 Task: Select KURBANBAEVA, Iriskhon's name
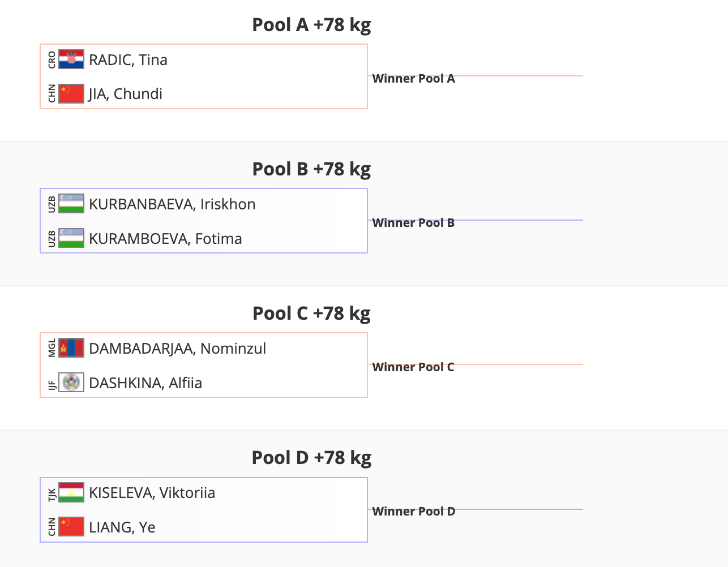pyautogui.click(x=172, y=204)
